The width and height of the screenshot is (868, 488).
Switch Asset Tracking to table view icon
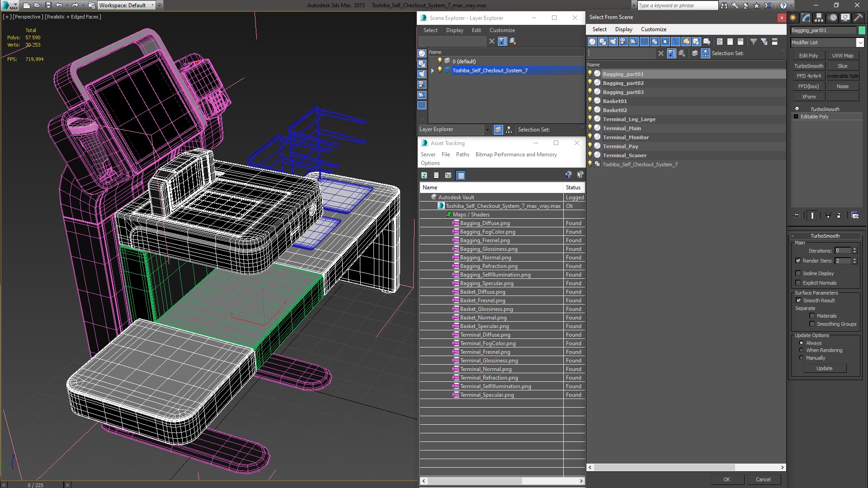pyautogui.click(x=461, y=175)
